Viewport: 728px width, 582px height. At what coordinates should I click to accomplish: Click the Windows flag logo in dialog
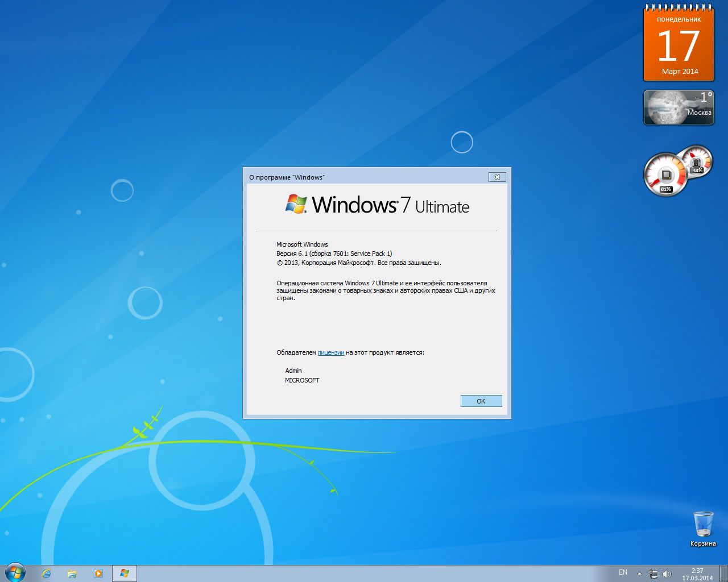pyautogui.click(x=296, y=204)
